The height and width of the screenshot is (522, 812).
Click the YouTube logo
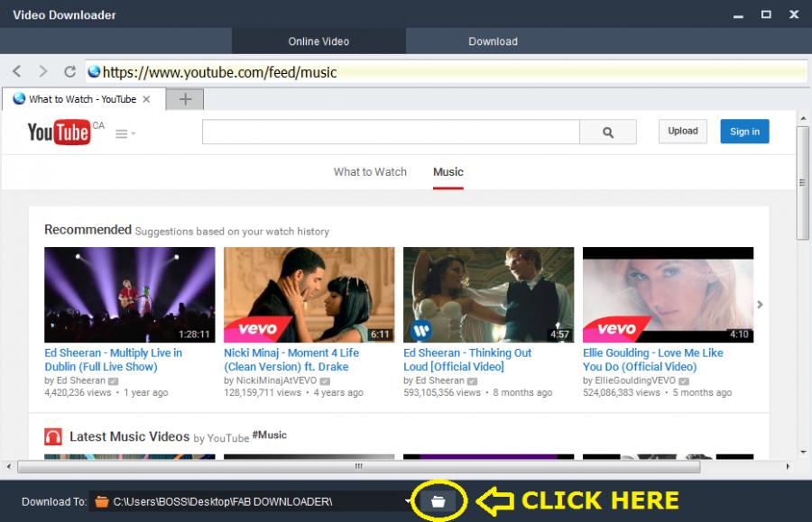(59, 132)
